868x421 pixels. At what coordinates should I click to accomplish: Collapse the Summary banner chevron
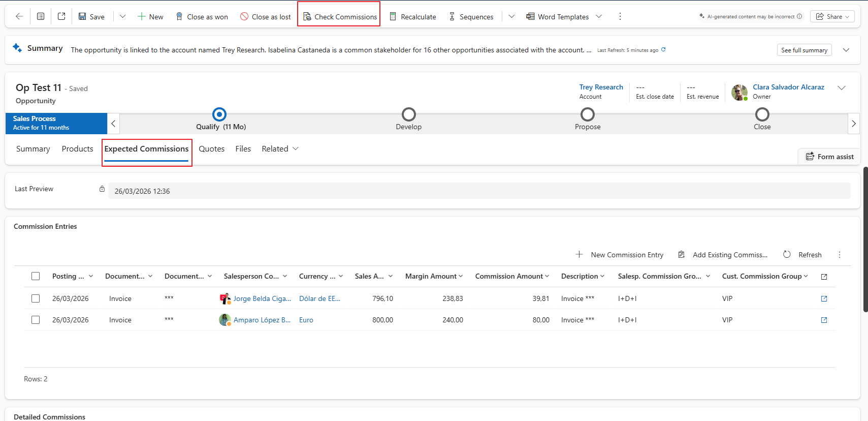[x=846, y=50]
